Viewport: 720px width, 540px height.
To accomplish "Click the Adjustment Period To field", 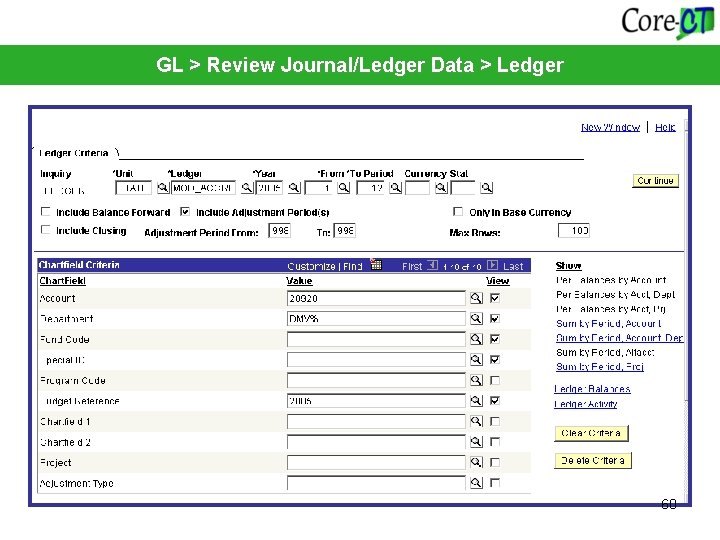I will (344, 230).
